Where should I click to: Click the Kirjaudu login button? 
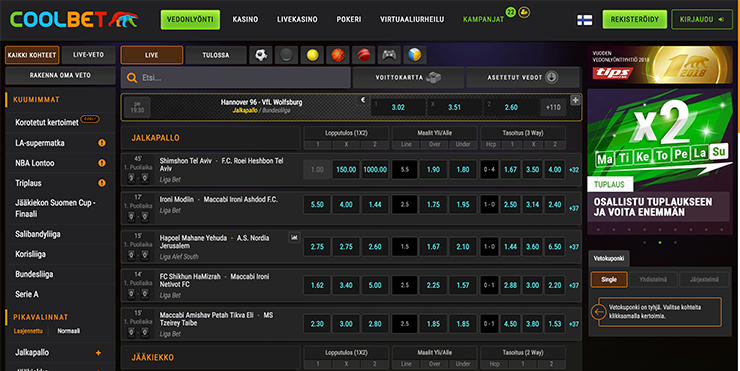(x=702, y=20)
